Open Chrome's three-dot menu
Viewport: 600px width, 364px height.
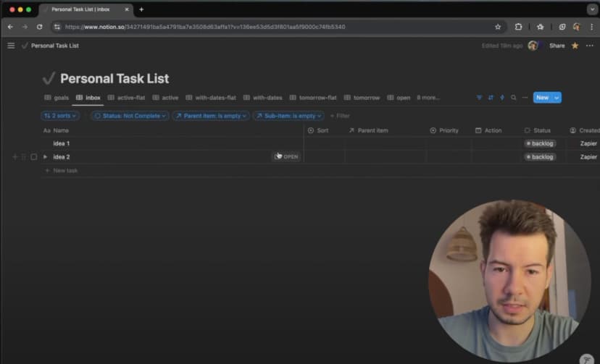pyautogui.click(x=591, y=27)
